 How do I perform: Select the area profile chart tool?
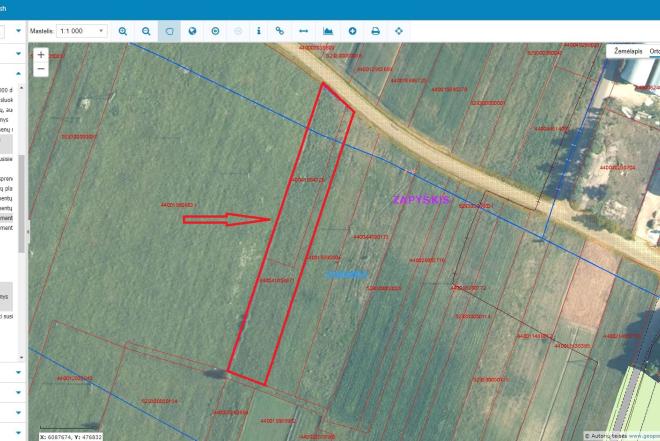click(328, 31)
